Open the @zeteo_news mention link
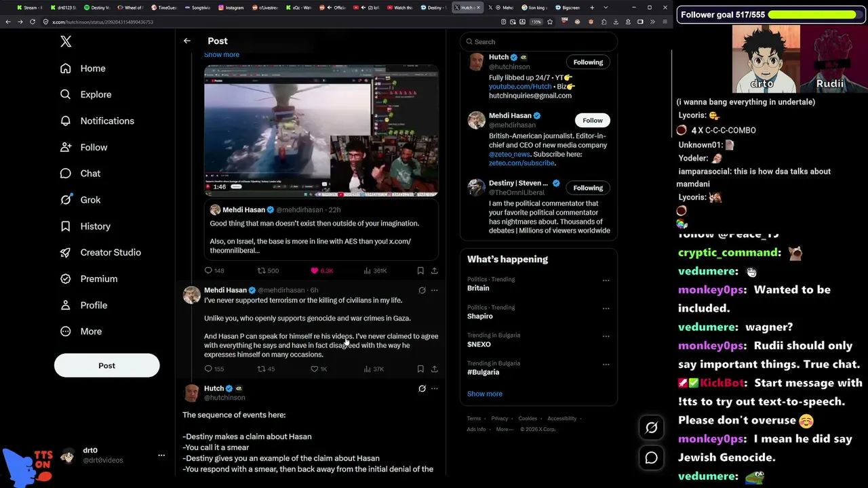Screen dimensions: 868x488 click(x=509, y=154)
